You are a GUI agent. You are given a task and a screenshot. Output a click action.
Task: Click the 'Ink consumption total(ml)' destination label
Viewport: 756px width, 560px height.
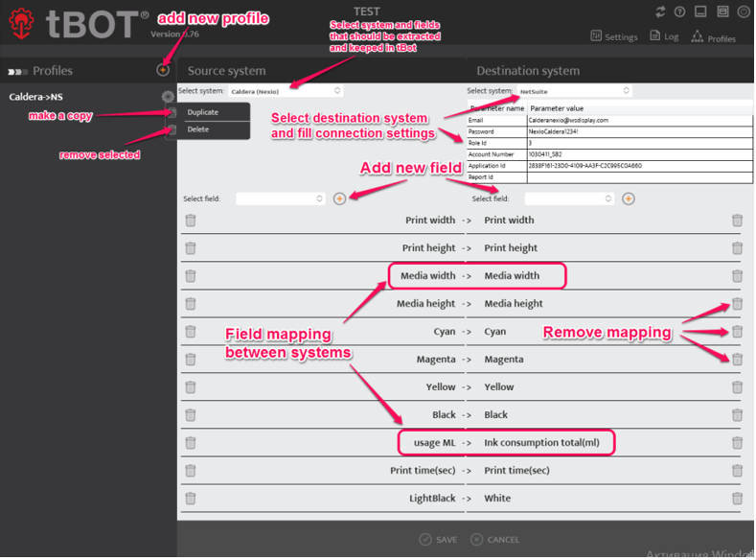(542, 443)
